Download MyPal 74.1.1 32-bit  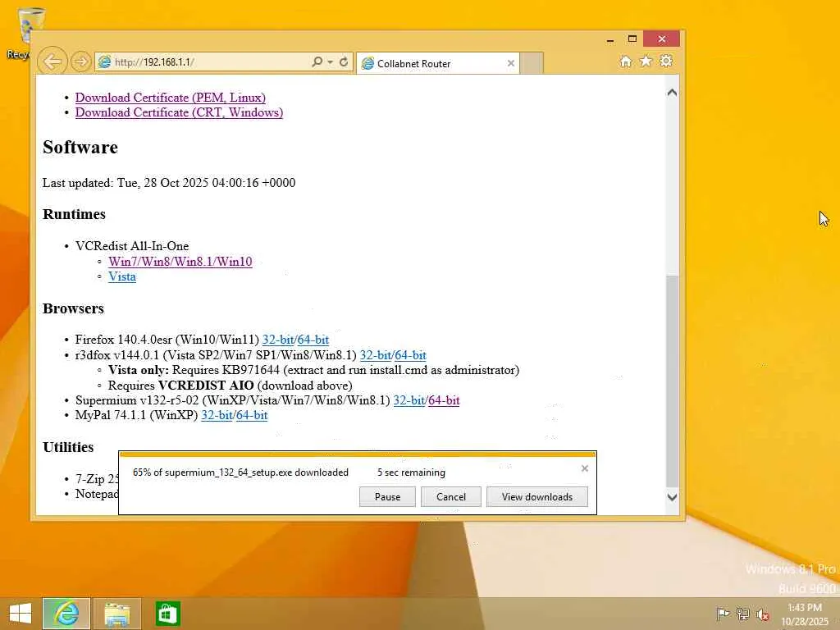217,415
